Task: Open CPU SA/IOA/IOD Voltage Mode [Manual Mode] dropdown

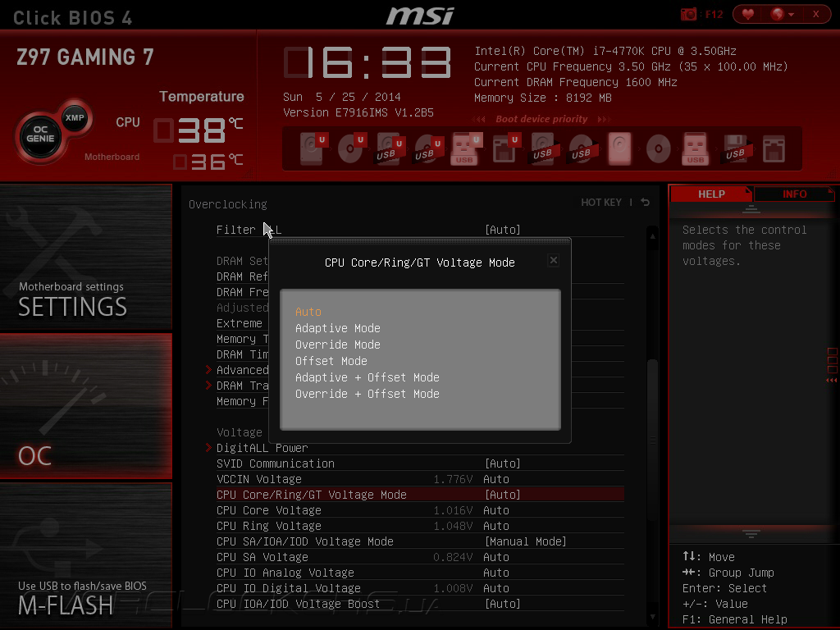Action: (525, 541)
